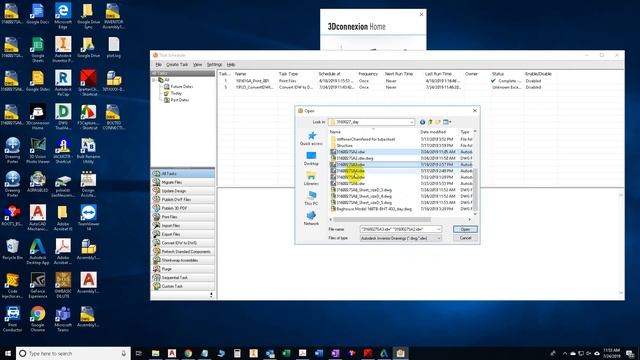Select the Structure folder in file list
The image size is (640, 360).
344,145
